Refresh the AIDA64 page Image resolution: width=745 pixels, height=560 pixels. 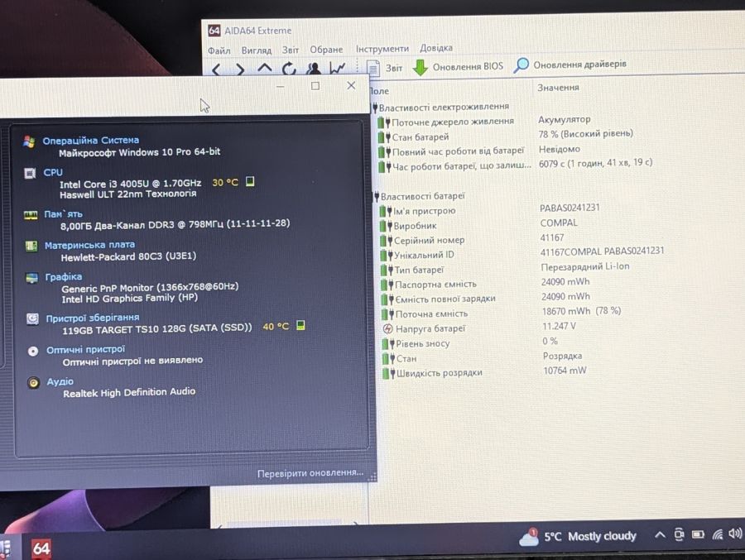click(288, 69)
